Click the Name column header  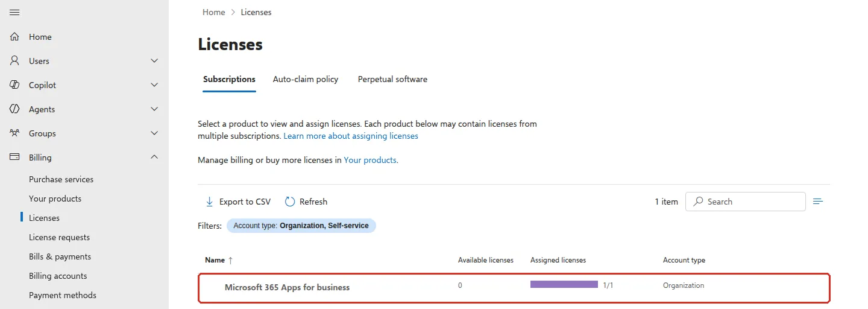pyautogui.click(x=215, y=260)
